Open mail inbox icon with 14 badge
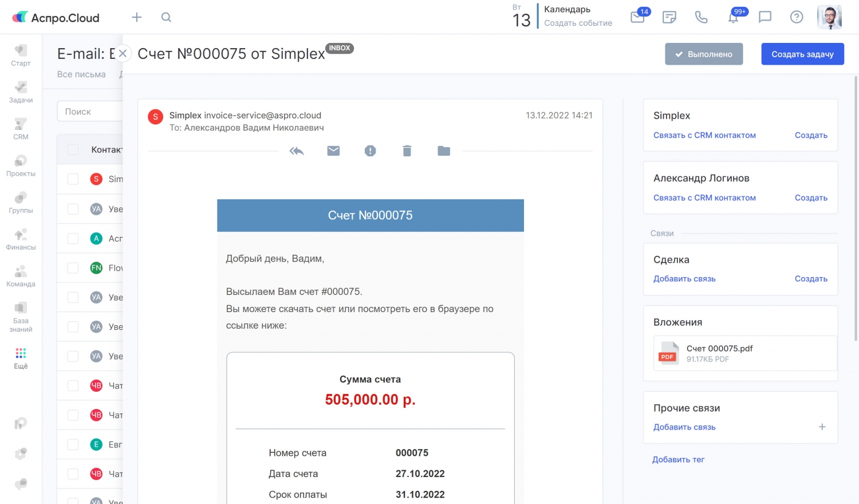Image resolution: width=859 pixels, height=504 pixels. pos(637,17)
